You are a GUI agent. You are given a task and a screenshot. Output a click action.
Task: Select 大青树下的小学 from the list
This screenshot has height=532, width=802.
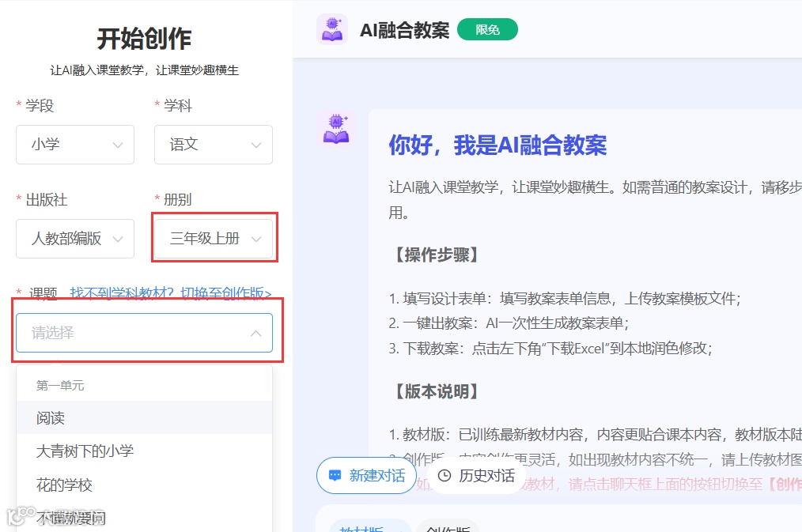pyautogui.click(x=144, y=451)
